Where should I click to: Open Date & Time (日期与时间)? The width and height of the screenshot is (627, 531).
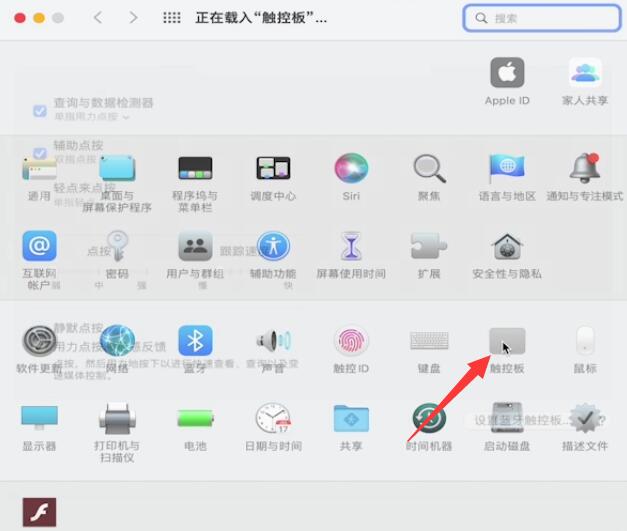point(273,418)
